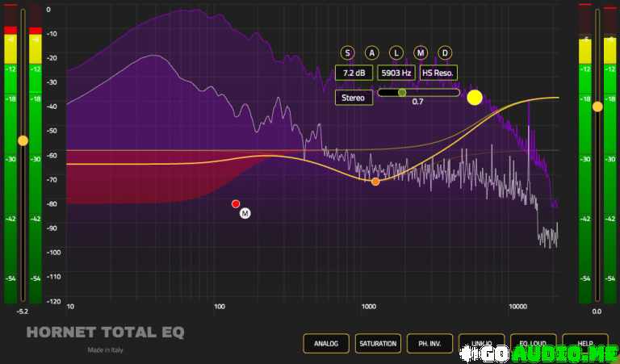Image resolution: width=620 pixels, height=364 pixels.
Task: Open the Stereo channel mode selector
Action: (x=354, y=98)
